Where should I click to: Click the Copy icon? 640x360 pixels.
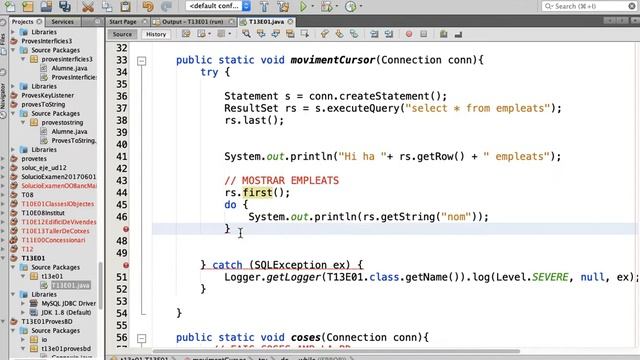(x=107, y=6)
